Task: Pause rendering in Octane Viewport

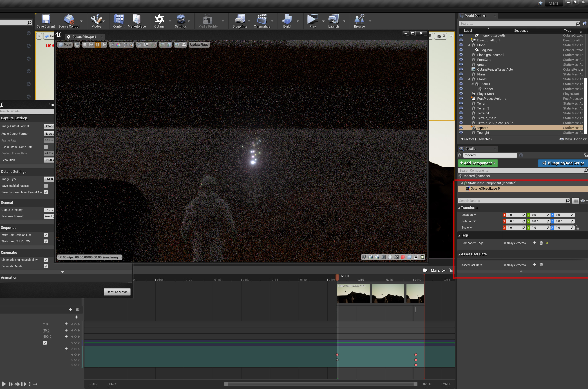Action: coord(98,45)
